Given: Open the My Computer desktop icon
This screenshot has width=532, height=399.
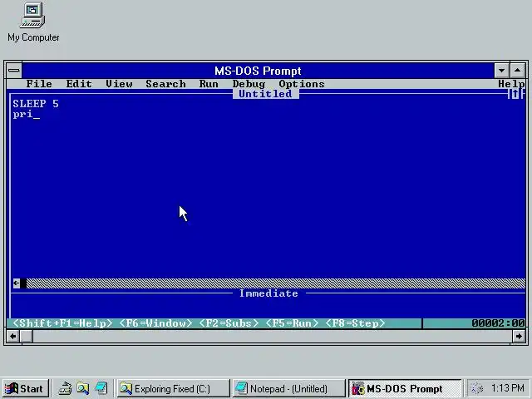Looking at the screenshot, I should 33,22.
